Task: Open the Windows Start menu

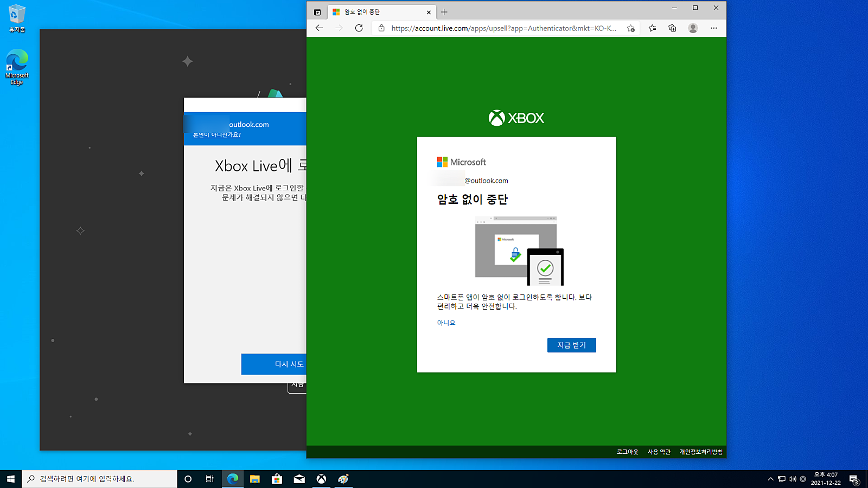Action: point(11,479)
